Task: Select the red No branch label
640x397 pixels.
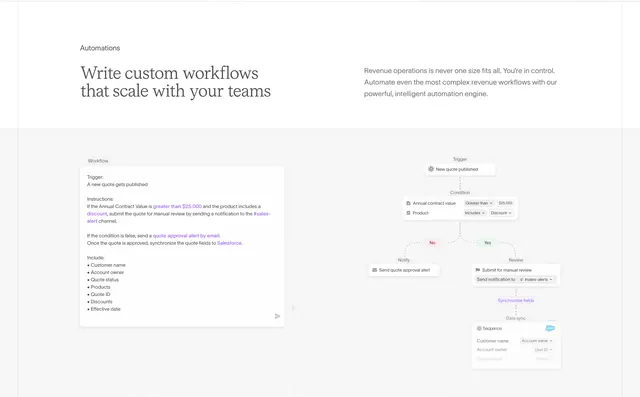Action: pos(432,243)
